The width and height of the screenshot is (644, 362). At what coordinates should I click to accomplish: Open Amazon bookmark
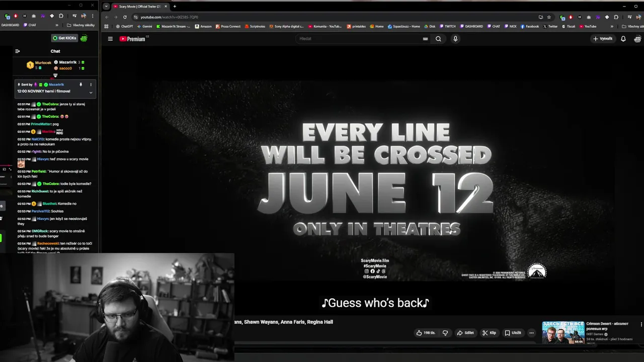coord(203,26)
